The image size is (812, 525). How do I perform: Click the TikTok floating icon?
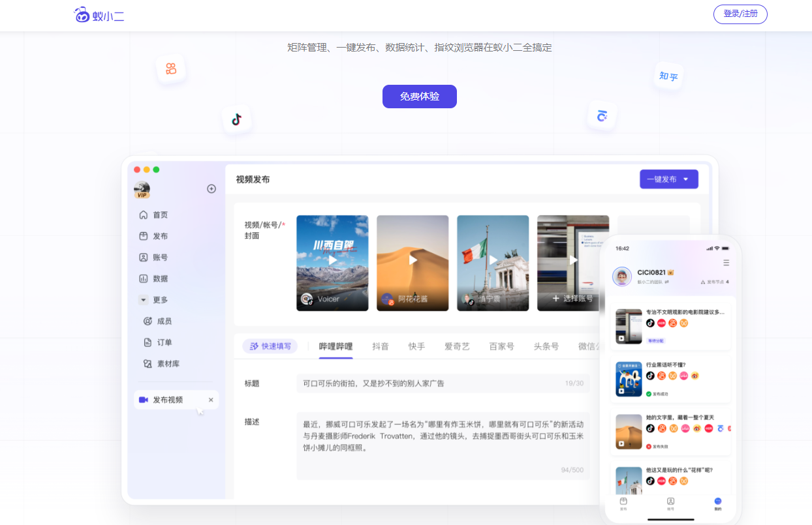[x=236, y=119]
